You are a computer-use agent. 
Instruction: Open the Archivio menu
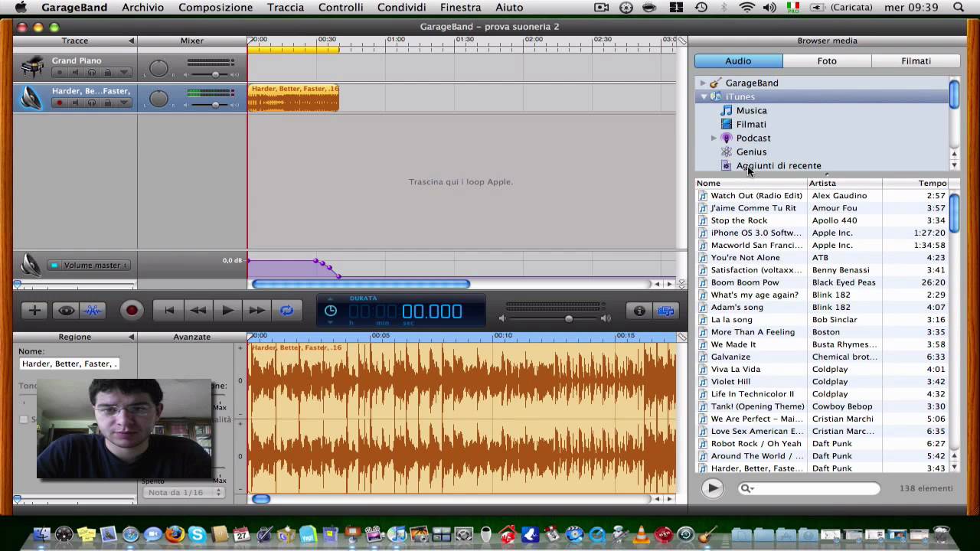click(142, 7)
